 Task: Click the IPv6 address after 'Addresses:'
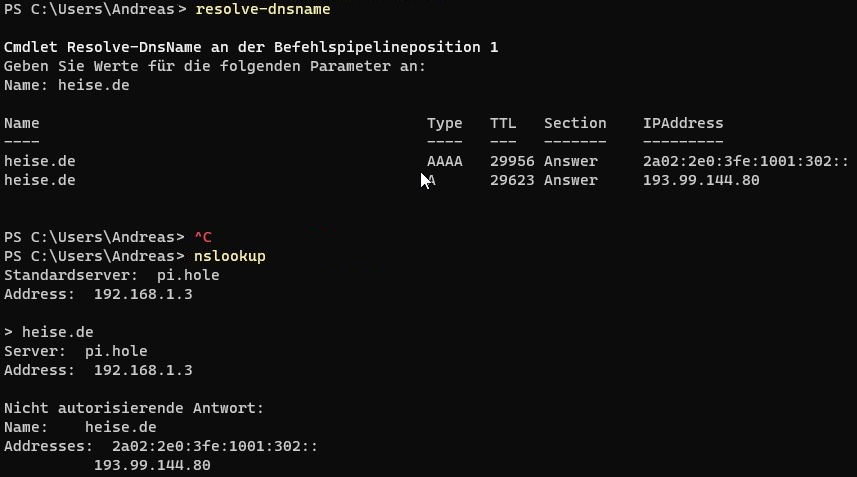coord(215,446)
